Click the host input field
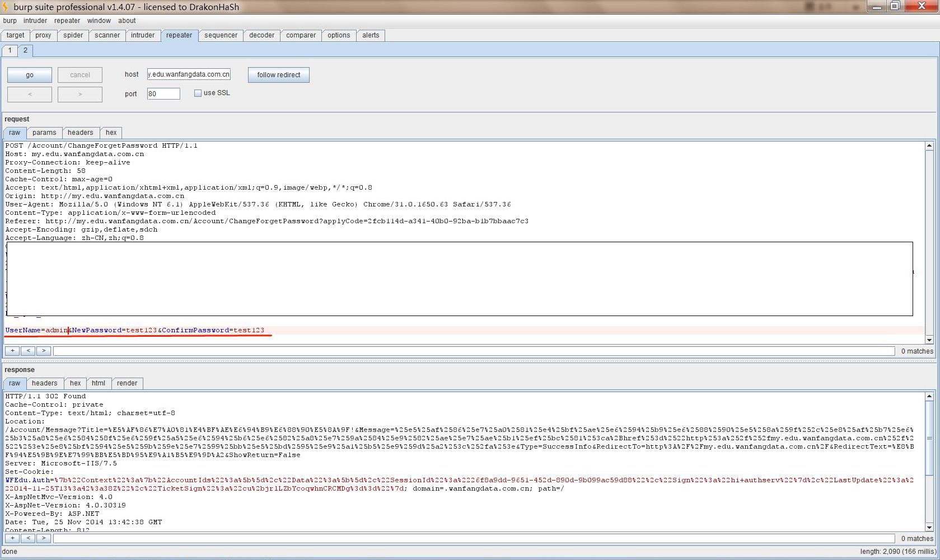 (189, 74)
